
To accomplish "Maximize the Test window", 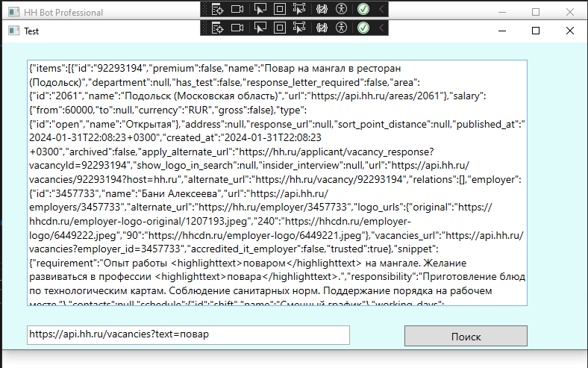I will [x=536, y=31].
